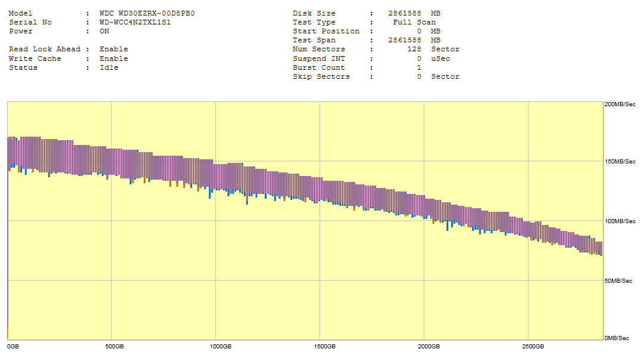Click the Power ON value
Viewport: 644px width, 358px height.
coord(104,31)
